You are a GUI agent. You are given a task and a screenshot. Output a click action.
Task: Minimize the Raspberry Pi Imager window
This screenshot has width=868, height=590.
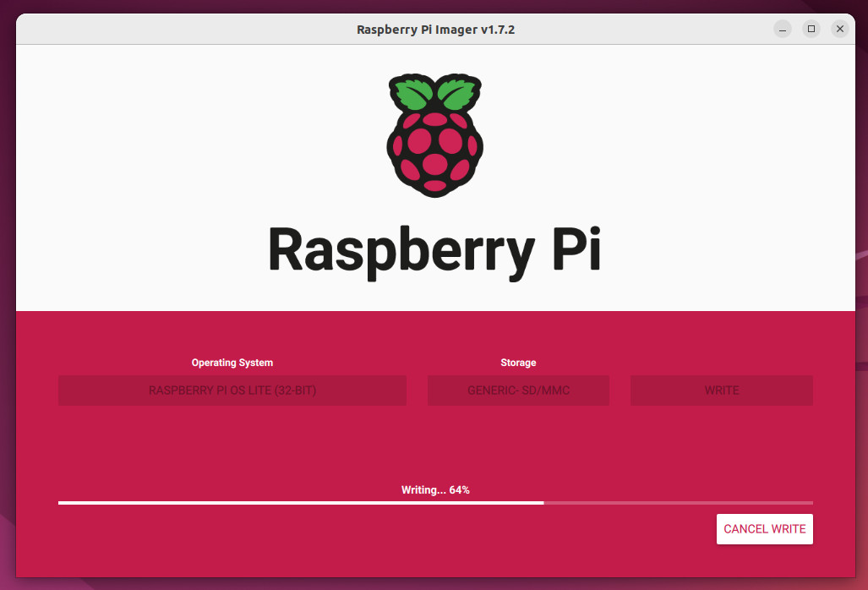click(782, 29)
